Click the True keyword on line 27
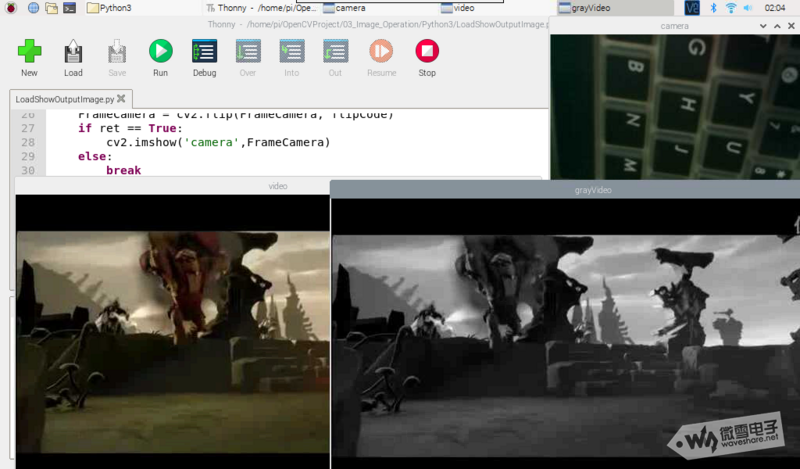The width and height of the screenshot is (800, 469). tap(162, 128)
